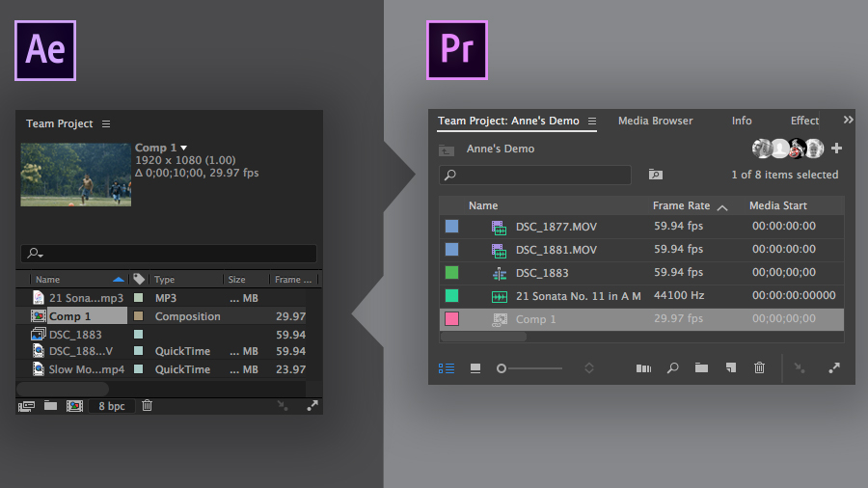Click the white silhouette collaborator avatar

coord(779,149)
